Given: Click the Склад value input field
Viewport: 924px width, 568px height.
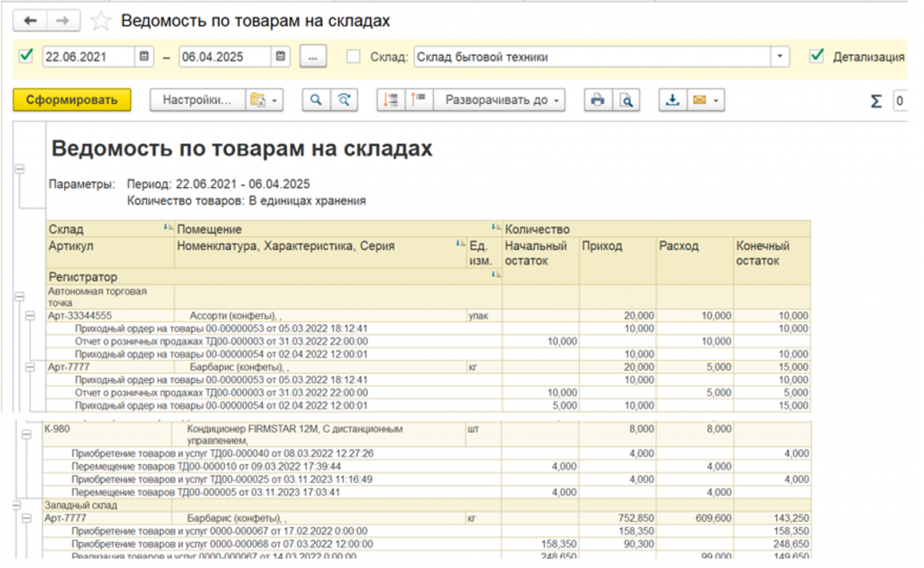Looking at the screenshot, I should point(591,57).
